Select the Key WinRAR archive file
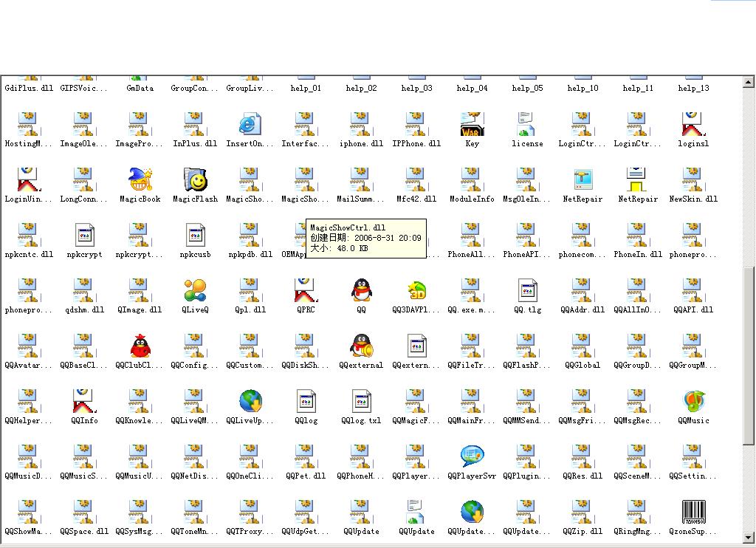 pos(472,126)
